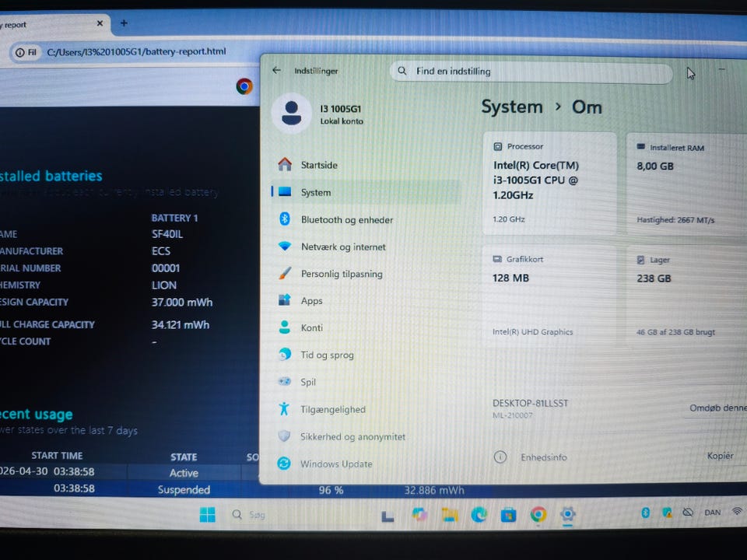
Task: Click the Processor info card
Action: pyautogui.click(x=550, y=184)
